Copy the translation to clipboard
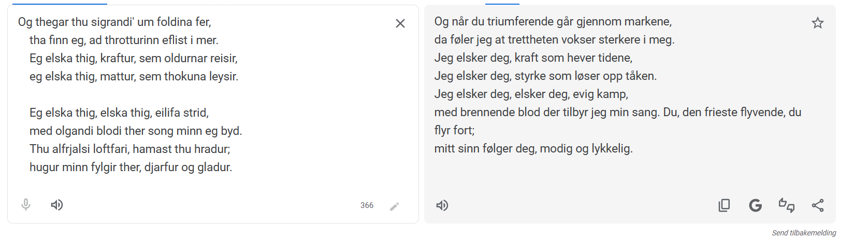The width and height of the screenshot is (868, 251). click(724, 205)
